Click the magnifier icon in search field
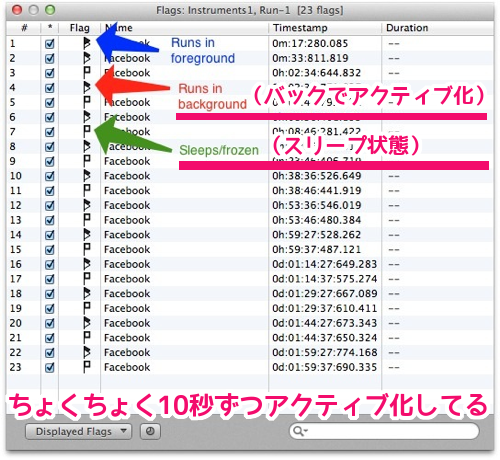Screen dimensions: 500x460 pos(299,431)
